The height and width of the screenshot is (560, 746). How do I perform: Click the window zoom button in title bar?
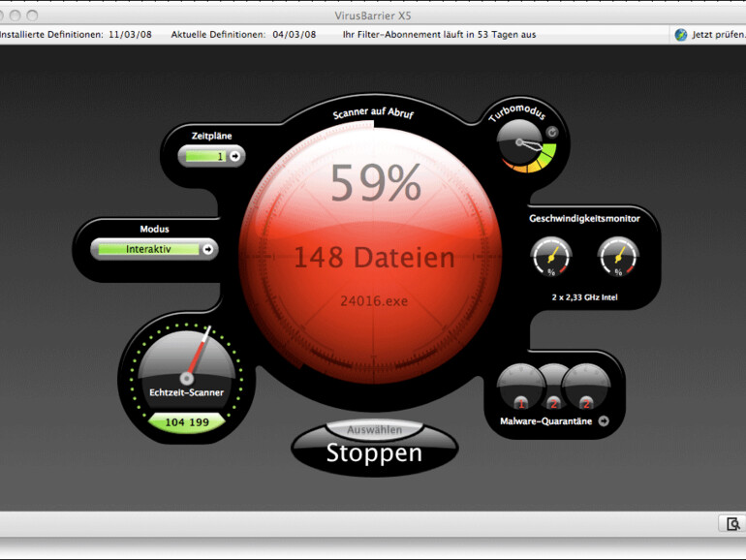pyautogui.click(x=32, y=16)
